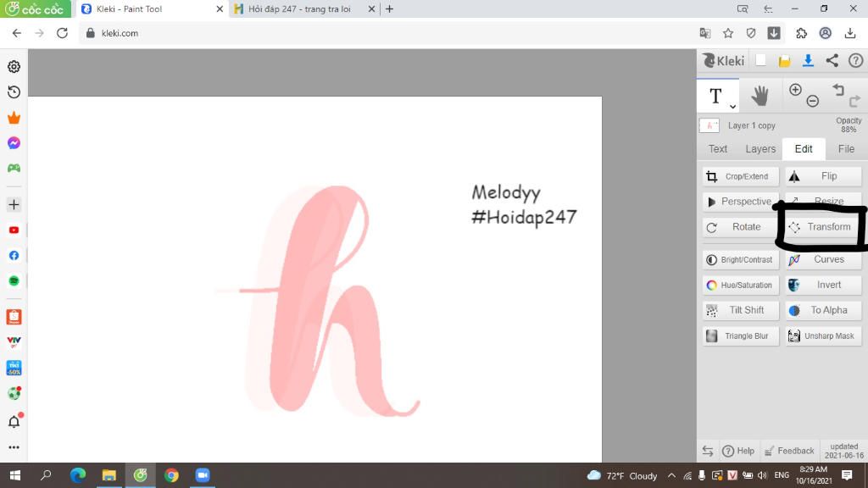The image size is (868, 488).
Task: Open Hue/Saturation adjustment
Action: 741,285
